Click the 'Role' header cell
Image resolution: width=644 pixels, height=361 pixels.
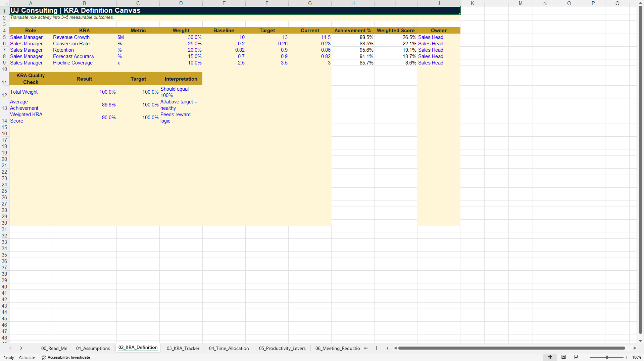[31, 31]
